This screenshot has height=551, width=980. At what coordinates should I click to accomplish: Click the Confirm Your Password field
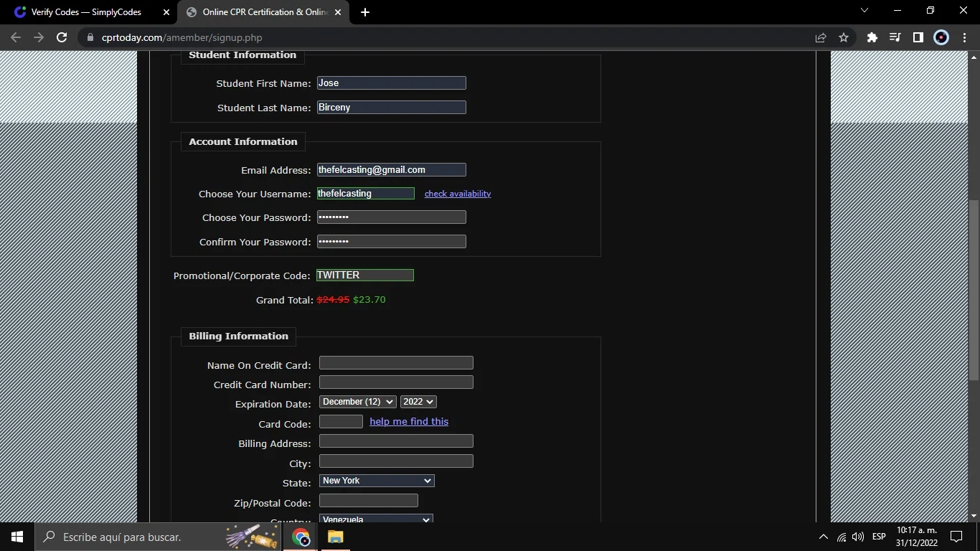coord(392,242)
